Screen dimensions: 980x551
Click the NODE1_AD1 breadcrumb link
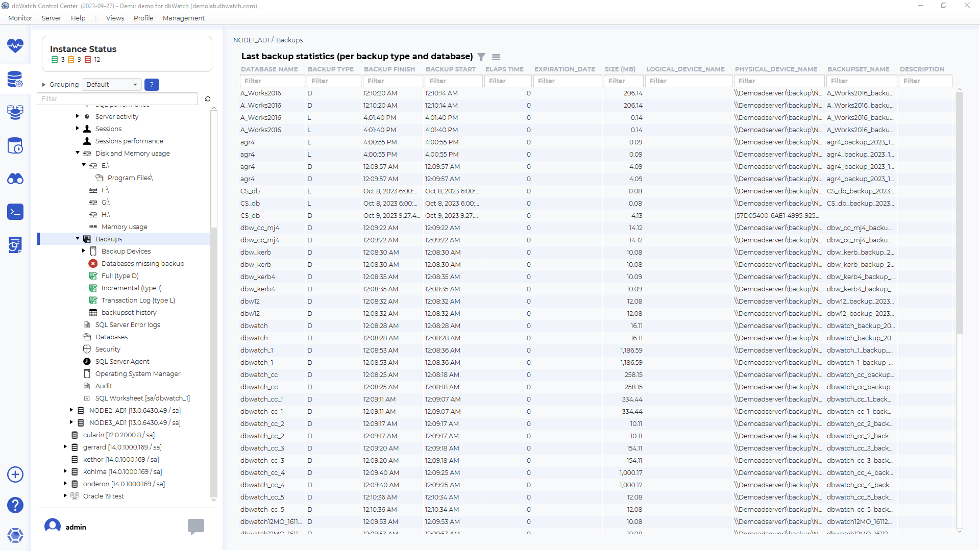tap(251, 40)
